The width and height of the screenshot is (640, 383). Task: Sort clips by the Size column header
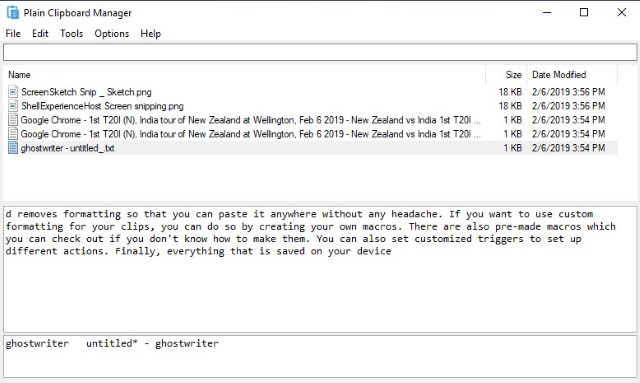506,75
